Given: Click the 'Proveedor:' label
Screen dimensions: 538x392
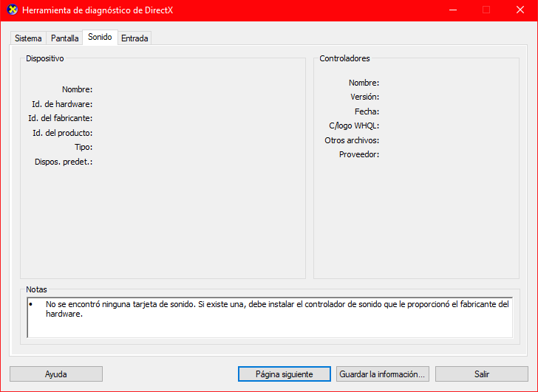Looking at the screenshot, I should pyautogui.click(x=359, y=154).
